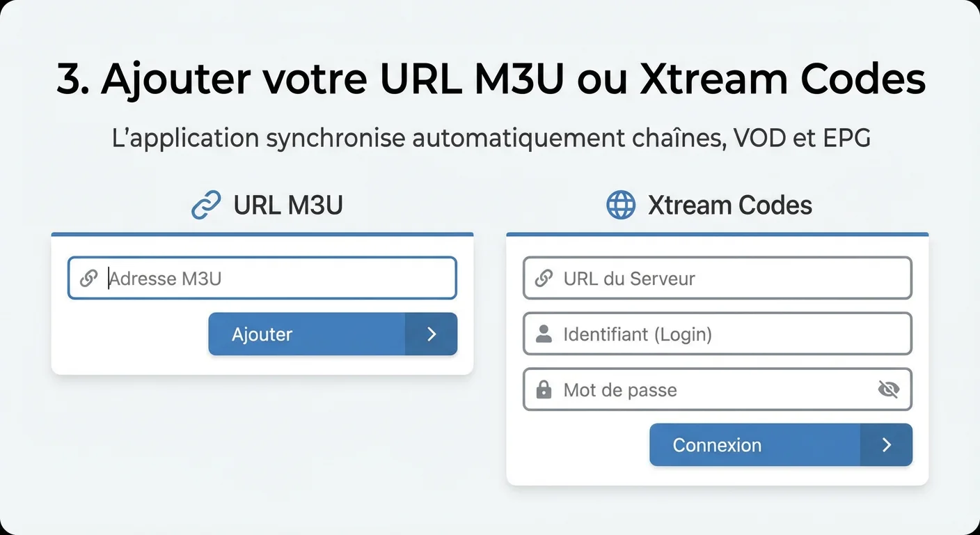This screenshot has height=535, width=980.
Task: Click the Ajouter button label
Action: tap(262, 334)
